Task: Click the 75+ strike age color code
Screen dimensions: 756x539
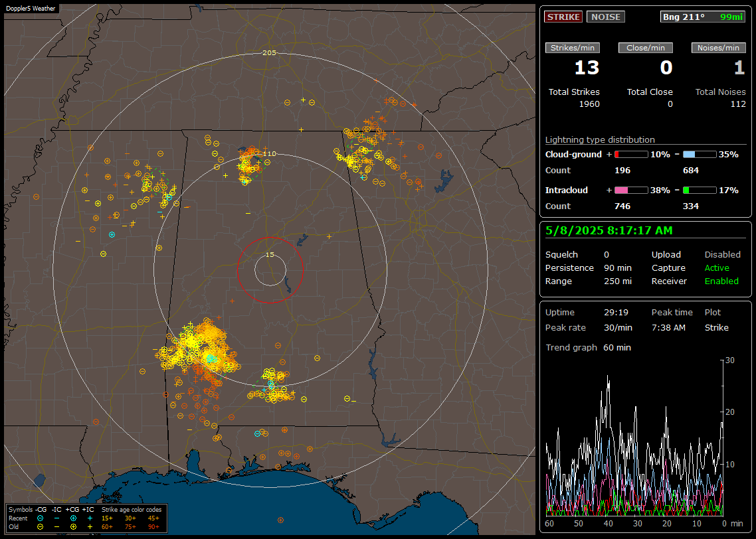Action: [x=130, y=527]
